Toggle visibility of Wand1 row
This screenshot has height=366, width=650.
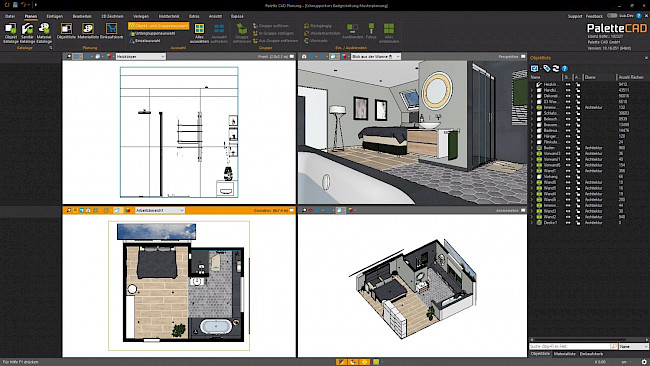coord(568,171)
